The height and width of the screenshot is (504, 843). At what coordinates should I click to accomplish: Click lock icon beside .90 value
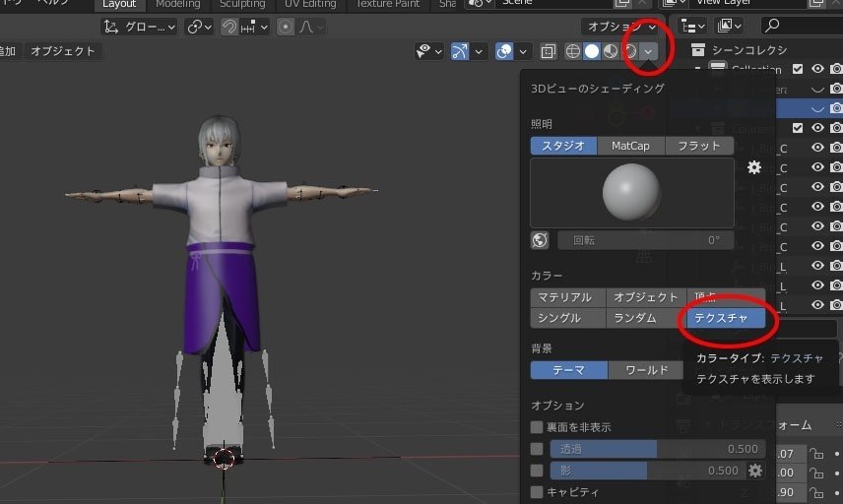(x=816, y=492)
